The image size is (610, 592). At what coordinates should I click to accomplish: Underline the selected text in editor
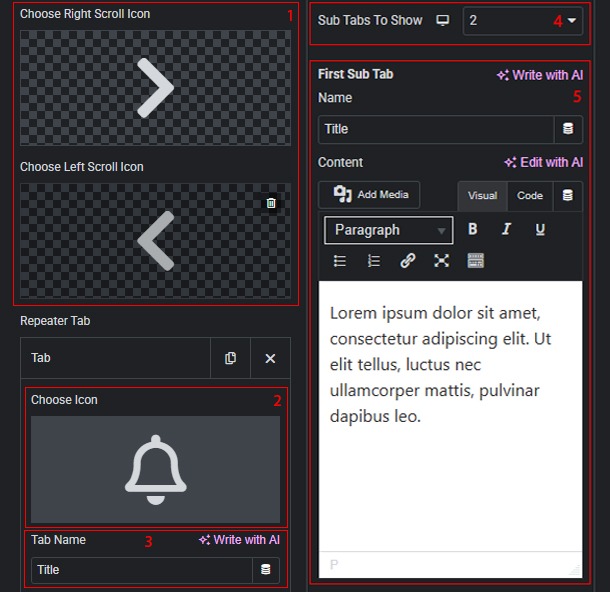click(x=540, y=230)
